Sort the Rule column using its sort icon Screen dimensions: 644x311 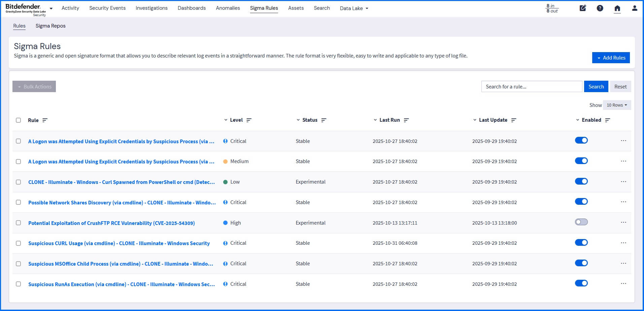[45, 120]
